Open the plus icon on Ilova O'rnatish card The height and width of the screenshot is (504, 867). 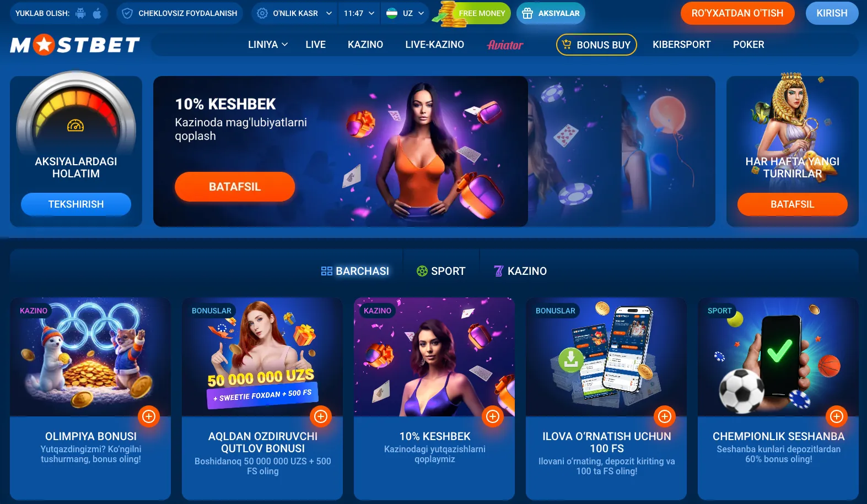click(665, 416)
